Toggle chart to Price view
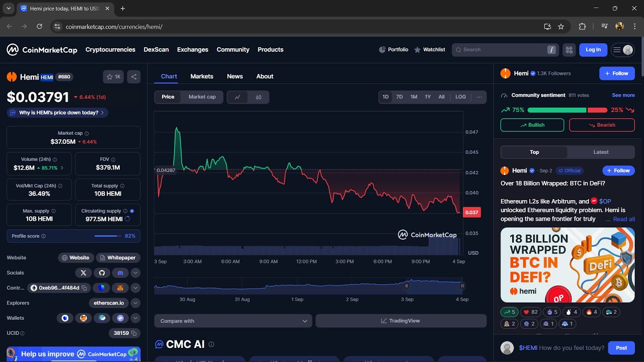The image size is (644, 362). 168,97
